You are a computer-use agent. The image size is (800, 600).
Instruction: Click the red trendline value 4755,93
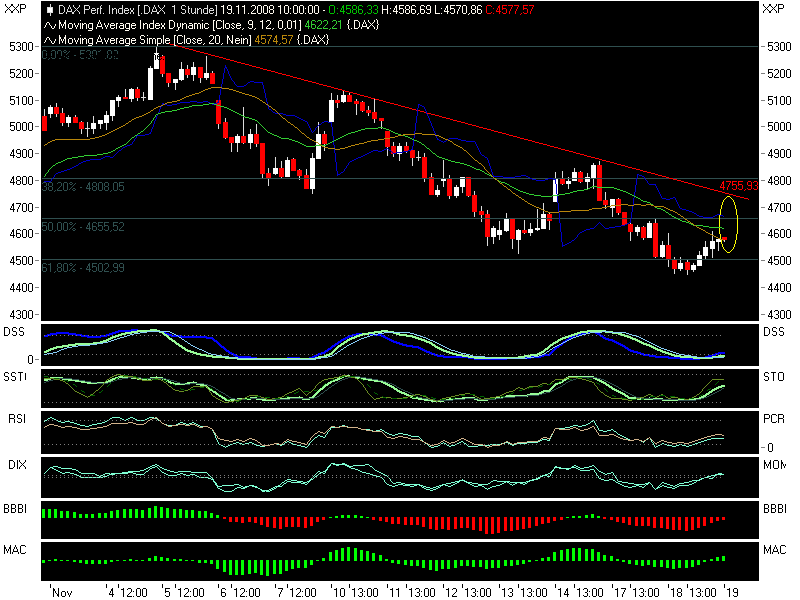[739, 186]
